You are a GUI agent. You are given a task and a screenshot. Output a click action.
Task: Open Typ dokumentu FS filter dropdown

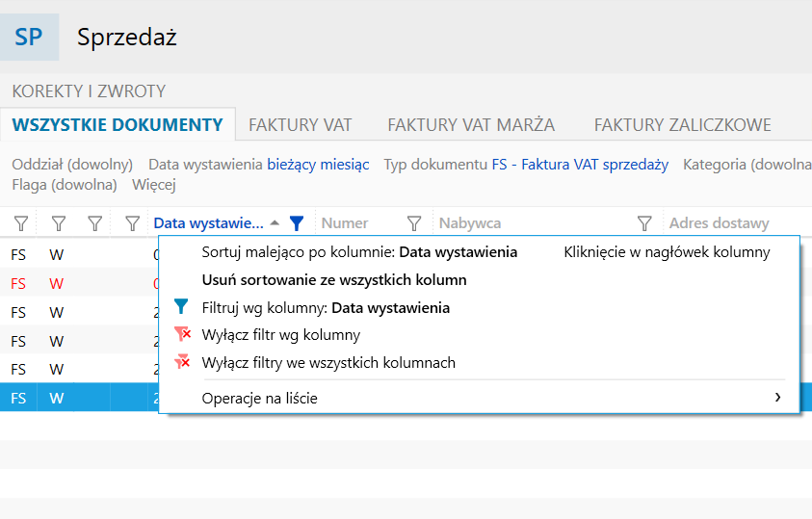pyautogui.click(x=580, y=165)
